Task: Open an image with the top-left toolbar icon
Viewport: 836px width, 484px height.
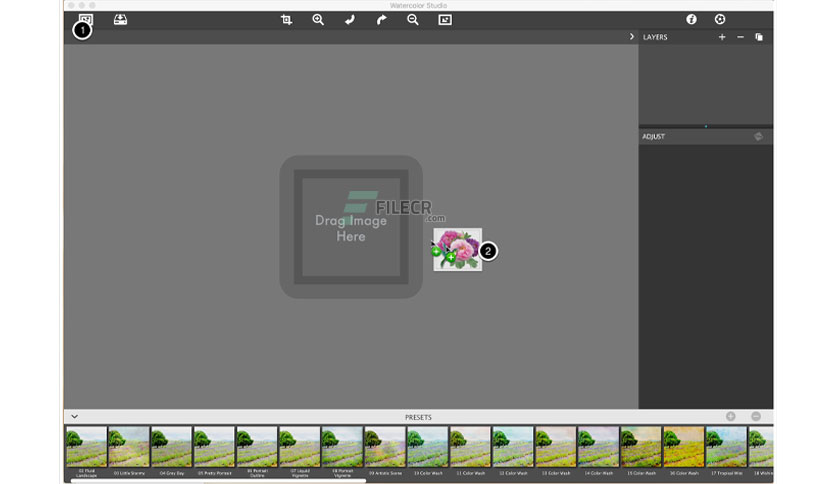Action: (86, 20)
